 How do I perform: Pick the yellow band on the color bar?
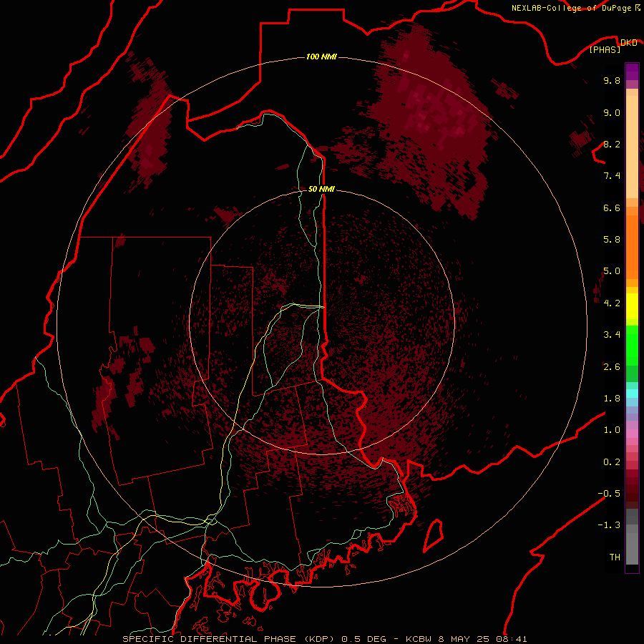point(632,306)
